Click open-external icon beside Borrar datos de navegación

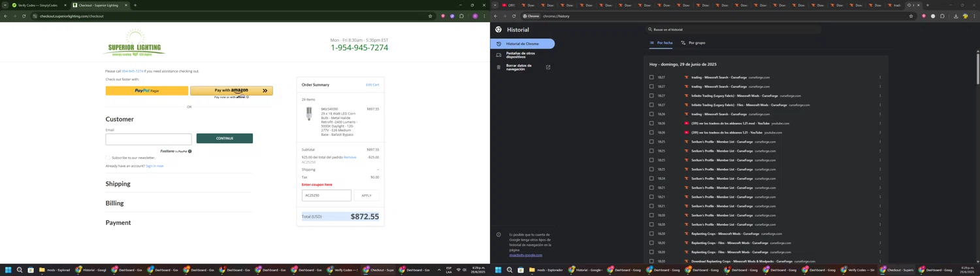548,67
